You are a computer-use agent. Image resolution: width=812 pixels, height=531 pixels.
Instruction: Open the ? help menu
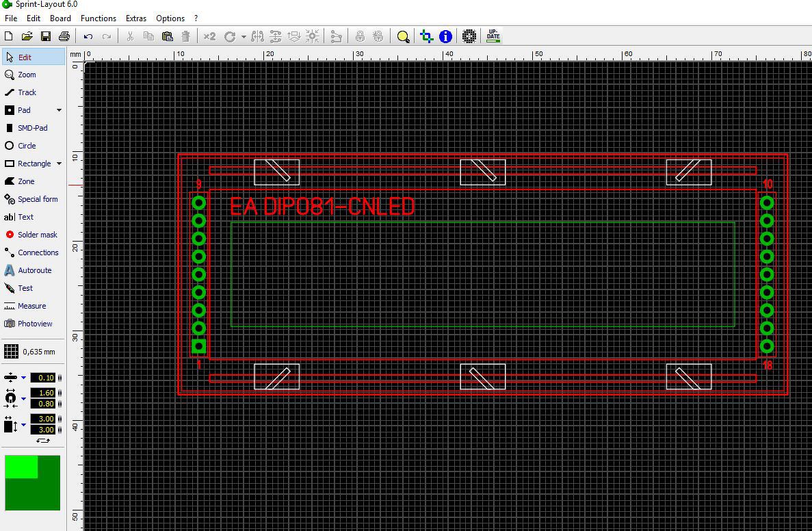(x=196, y=18)
